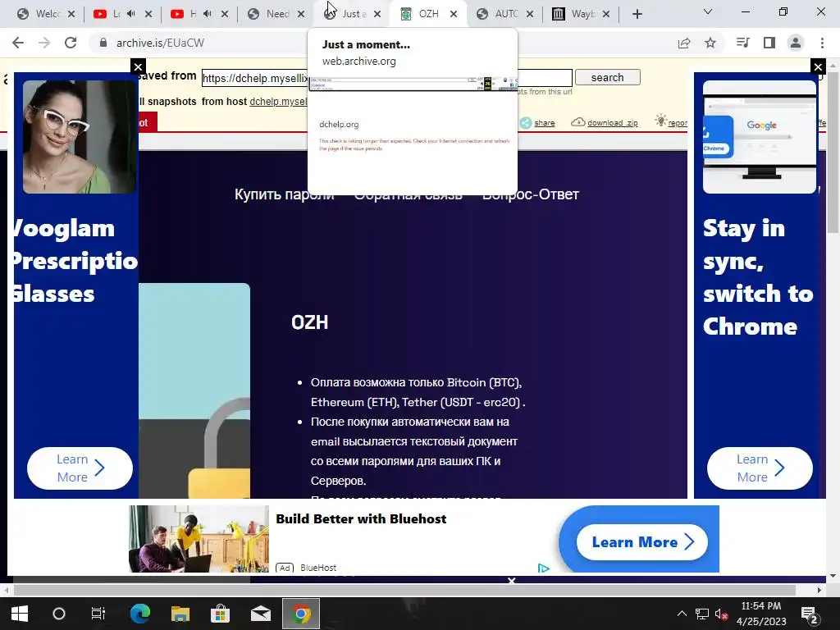The height and width of the screenshot is (630, 840).
Task: Open the Mail app from taskbar
Action: tap(260, 614)
